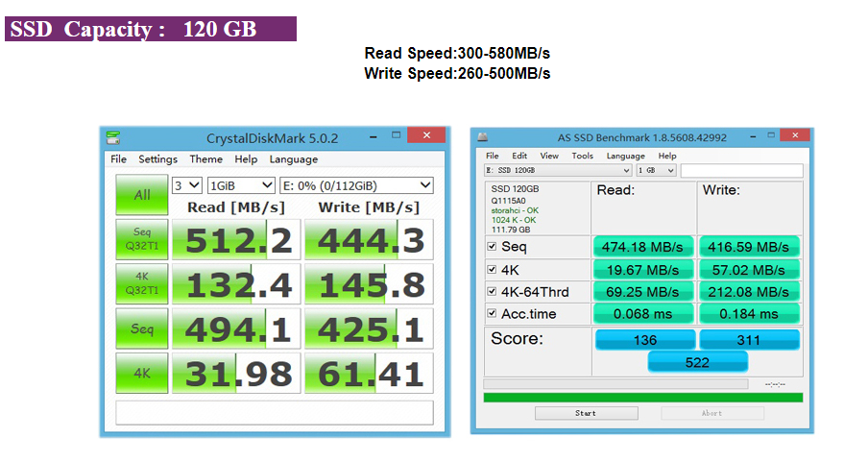Screen dimensions: 868x462
Task: Open the E: SSD 120GB drive selector
Action: click(558, 170)
